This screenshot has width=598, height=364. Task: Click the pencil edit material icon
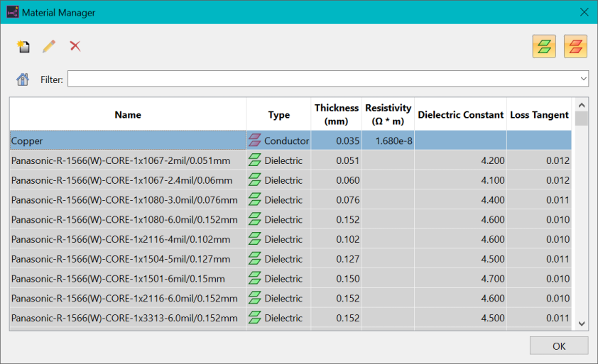click(49, 47)
